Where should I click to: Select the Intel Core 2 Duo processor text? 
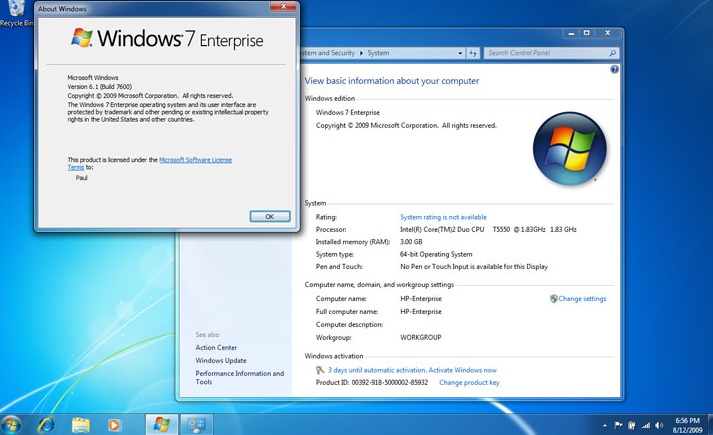488,230
